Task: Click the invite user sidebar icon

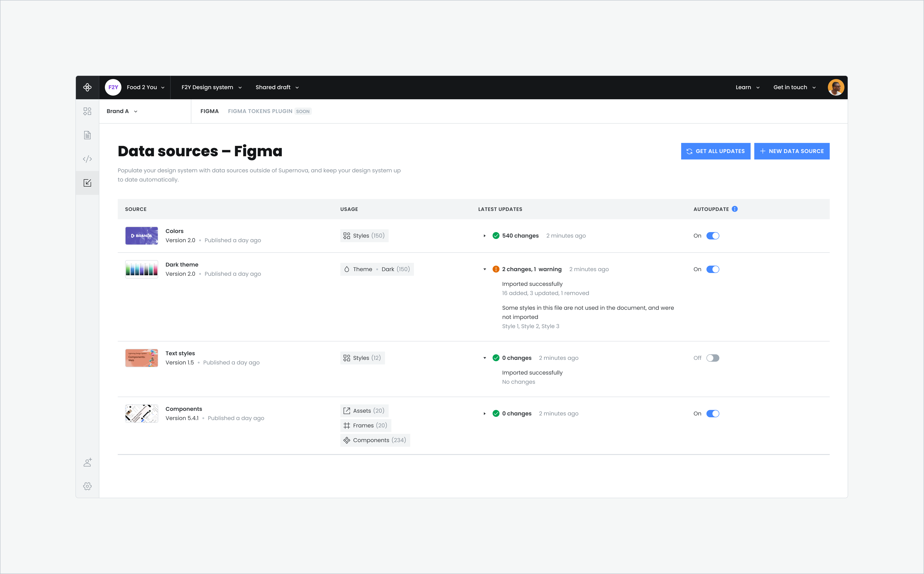Action: coord(87,462)
